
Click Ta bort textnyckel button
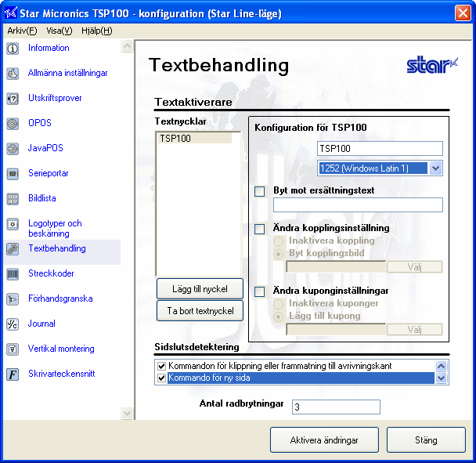tap(200, 311)
